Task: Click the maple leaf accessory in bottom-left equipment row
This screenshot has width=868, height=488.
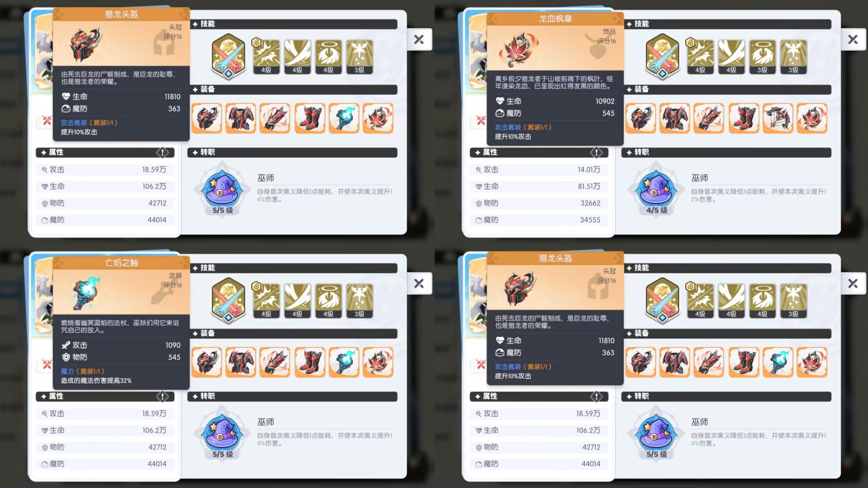Action: tap(378, 362)
